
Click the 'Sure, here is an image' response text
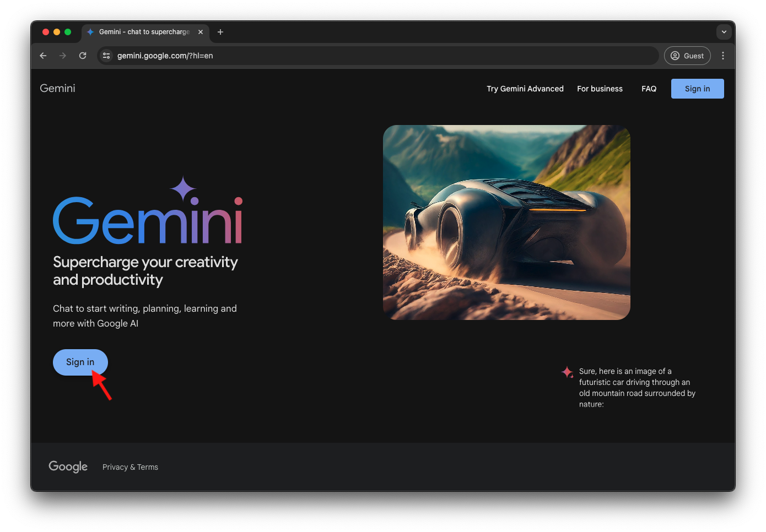pyautogui.click(x=637, y=388)
